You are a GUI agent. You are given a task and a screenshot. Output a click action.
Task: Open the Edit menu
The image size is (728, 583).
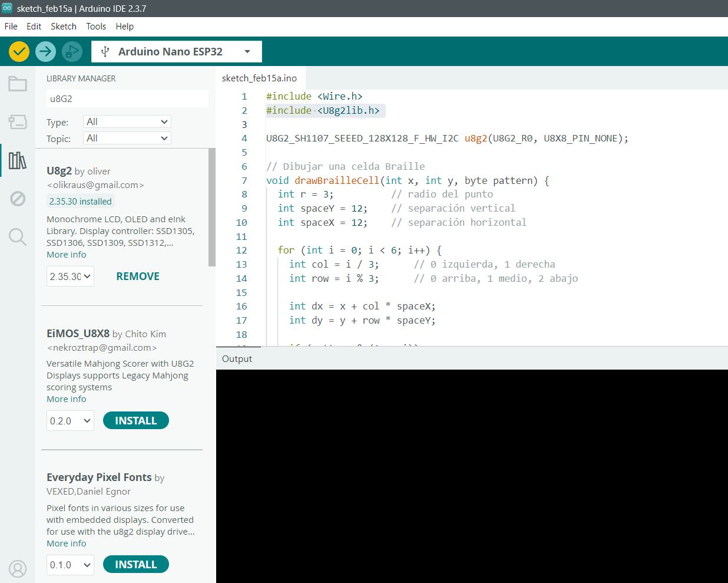(x=34, y=27)
